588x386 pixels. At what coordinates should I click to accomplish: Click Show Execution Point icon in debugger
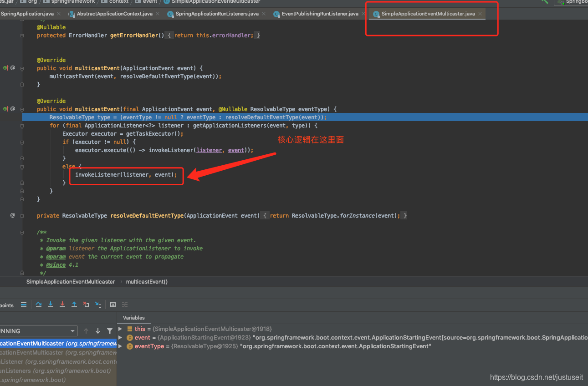(x=24, y=305)
